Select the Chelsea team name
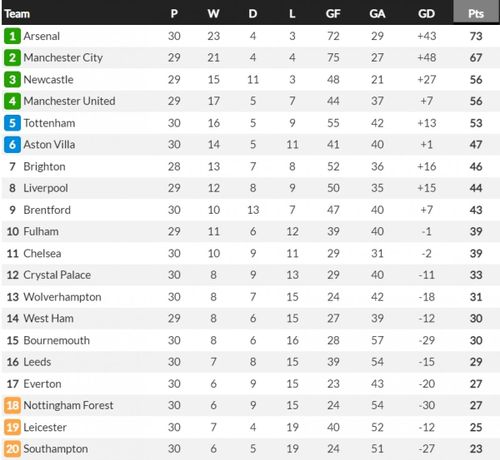Viewport: 500px width, 460px height. click(x=42, y=253)
